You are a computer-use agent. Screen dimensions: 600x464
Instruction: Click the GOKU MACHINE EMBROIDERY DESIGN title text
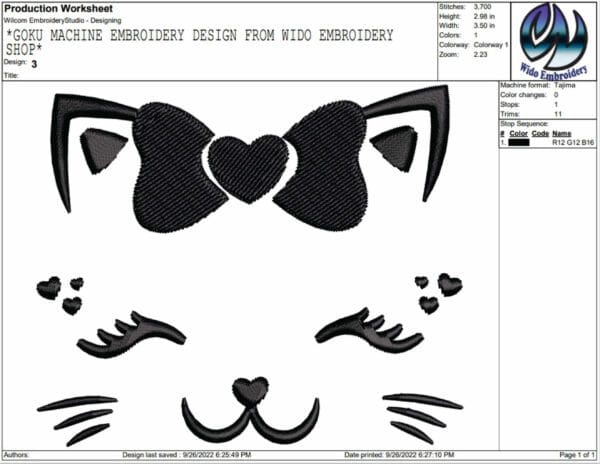199,42
